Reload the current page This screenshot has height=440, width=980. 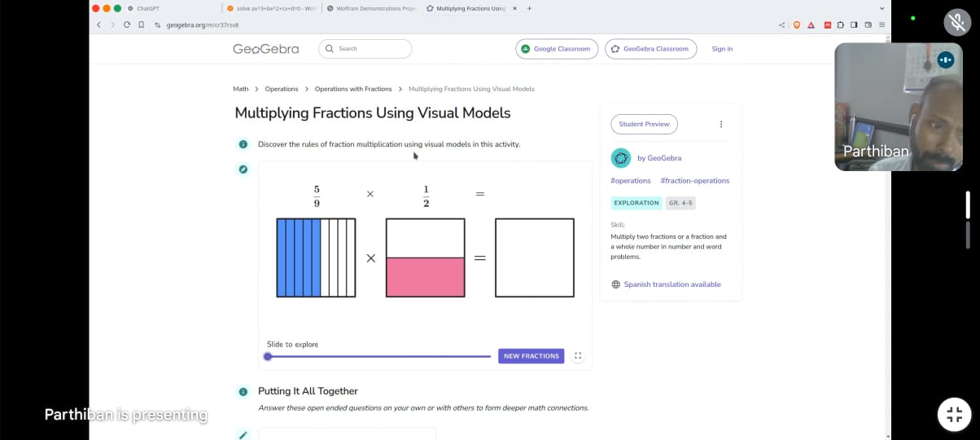[127, 24]
